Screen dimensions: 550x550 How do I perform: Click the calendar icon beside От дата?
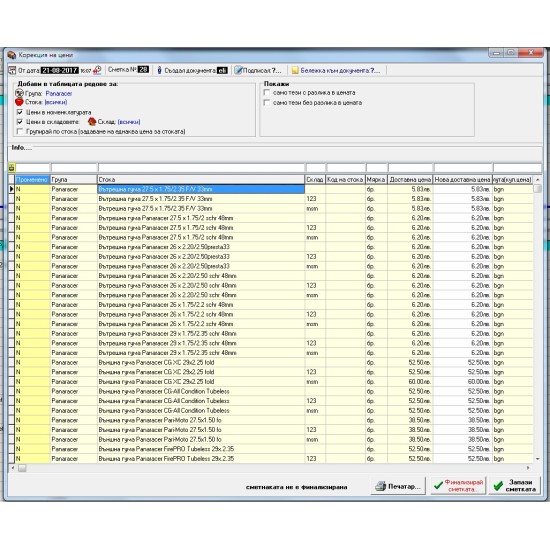[x=12, y=70]
